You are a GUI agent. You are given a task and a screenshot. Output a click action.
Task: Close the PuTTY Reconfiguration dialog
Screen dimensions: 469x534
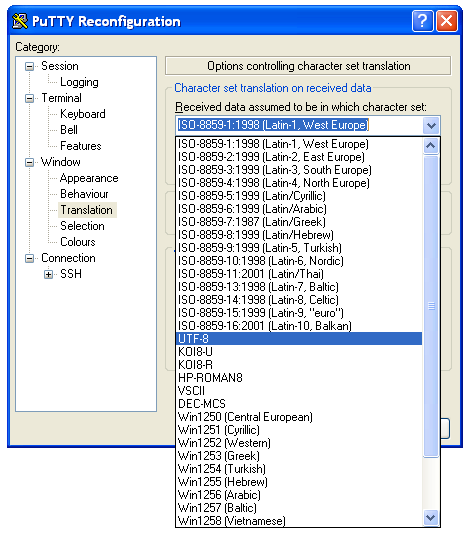point(447,21)
